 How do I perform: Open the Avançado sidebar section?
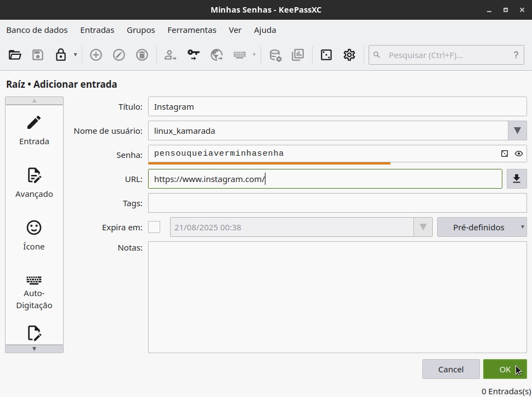(34, 184)
